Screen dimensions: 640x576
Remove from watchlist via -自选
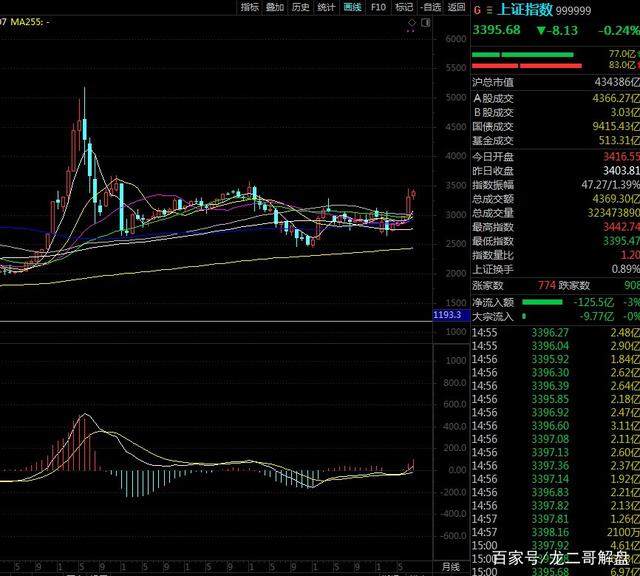tap(431, 7)
